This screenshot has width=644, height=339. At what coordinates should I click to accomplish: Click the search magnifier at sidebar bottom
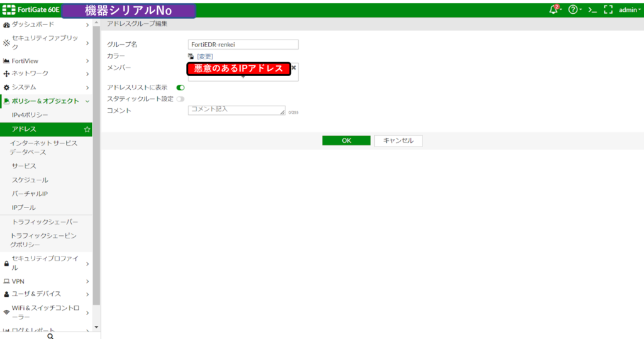pos(50,336)
